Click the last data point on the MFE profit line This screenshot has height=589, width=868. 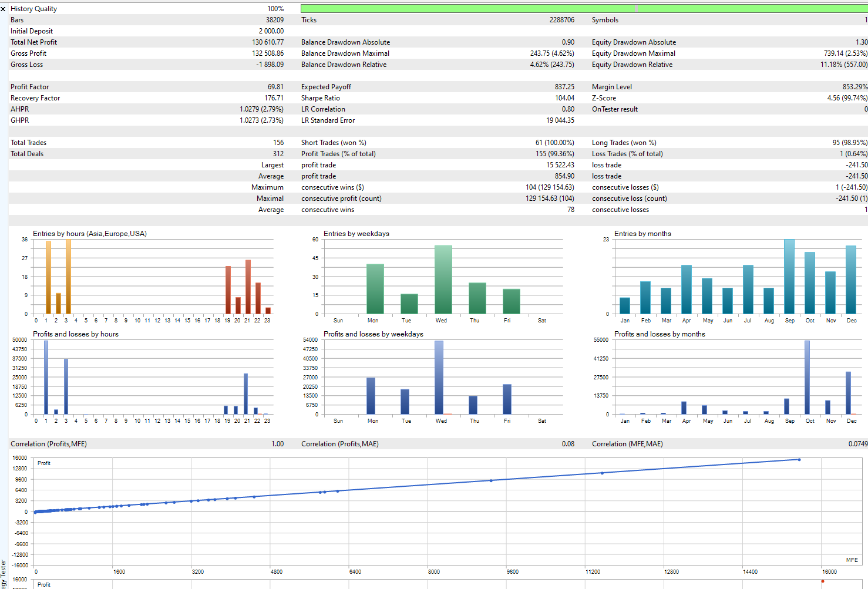pyautogui.click(x=799, y=460)
